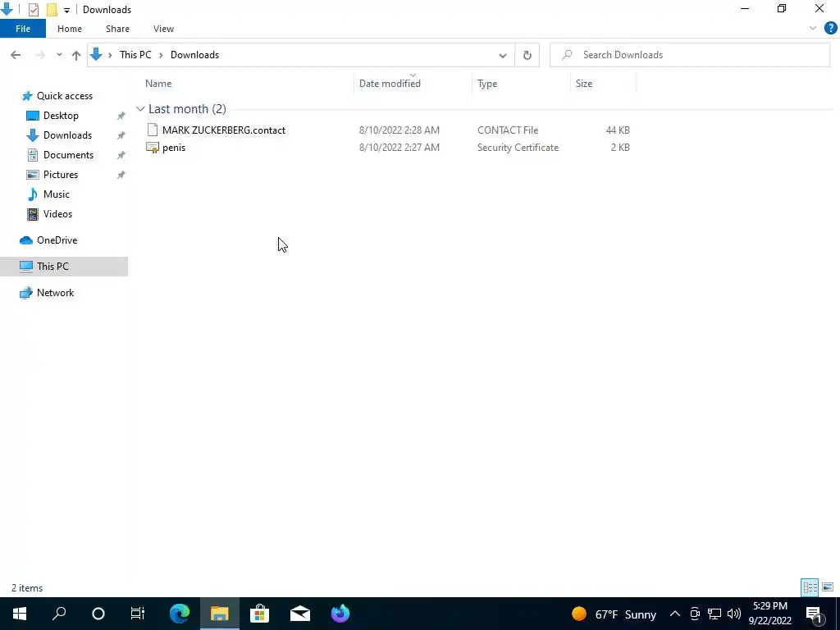Click the Security Certificate type cell

(x=518, y=148)
